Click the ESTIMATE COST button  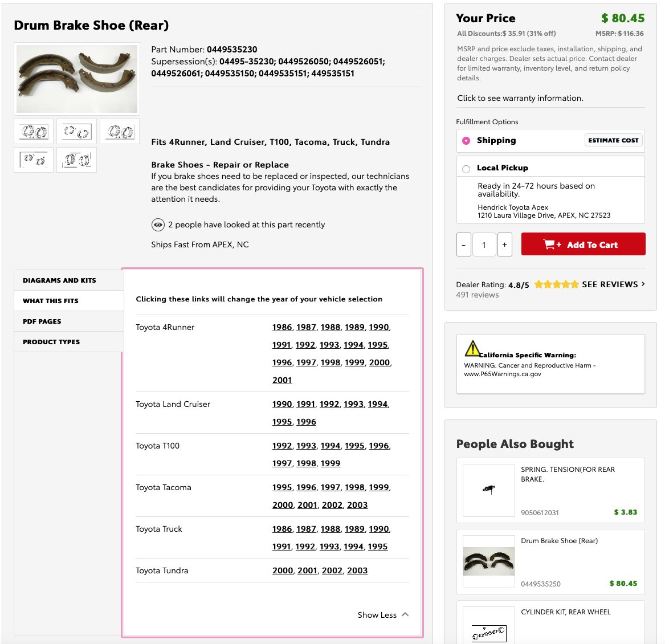613,140
